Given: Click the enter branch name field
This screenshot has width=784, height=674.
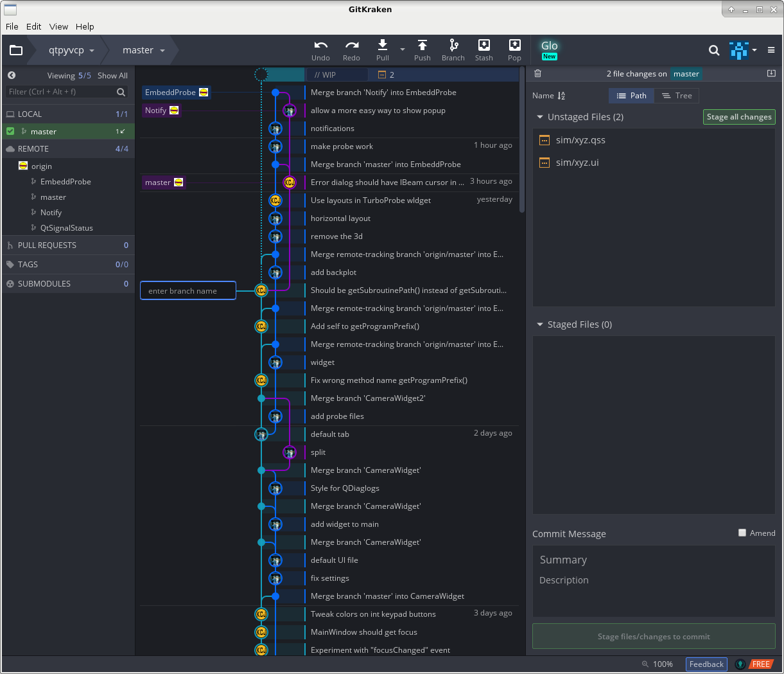Looking at the screenshot, I should click(x=188, y=290).
